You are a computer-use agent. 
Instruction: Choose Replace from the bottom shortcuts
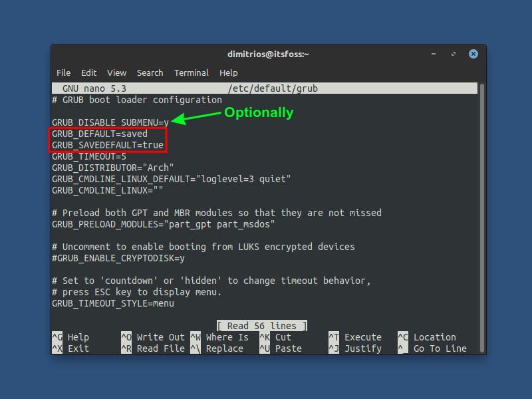point(224,348)
